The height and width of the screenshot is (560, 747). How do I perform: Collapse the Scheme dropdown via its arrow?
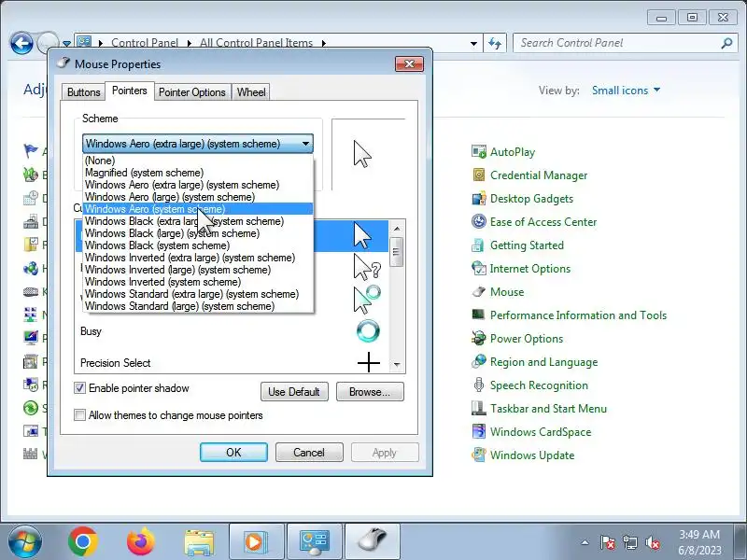[x=305, y=144]
